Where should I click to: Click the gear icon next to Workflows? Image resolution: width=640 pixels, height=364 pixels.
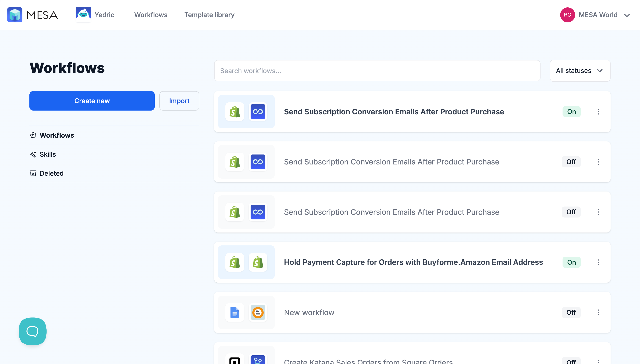(x=33, y=135)
